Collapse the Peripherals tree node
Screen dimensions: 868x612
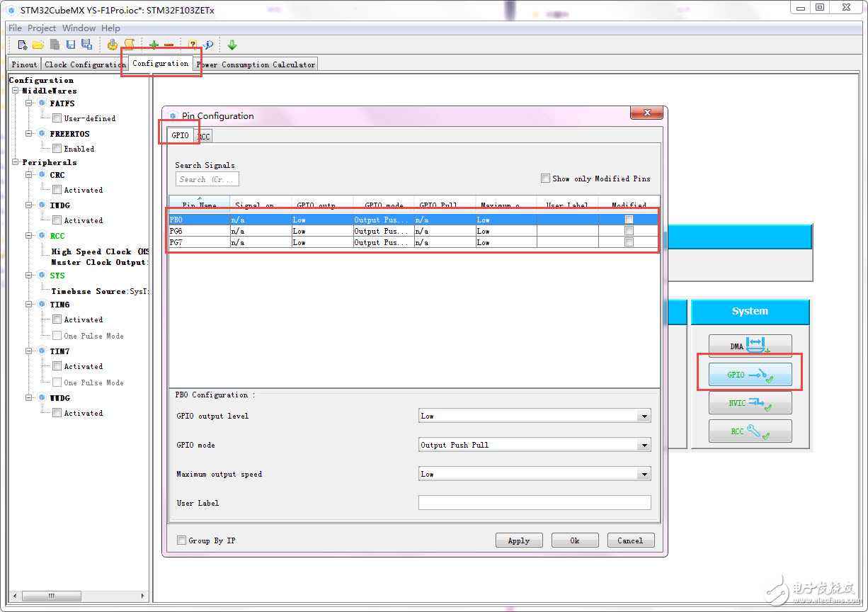click(x=16, y=162)
